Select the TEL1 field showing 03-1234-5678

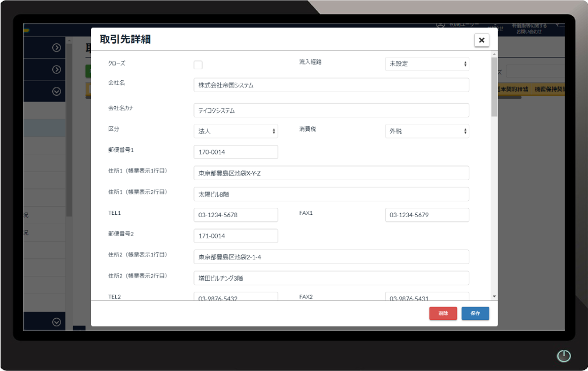(x=236, y=215)
